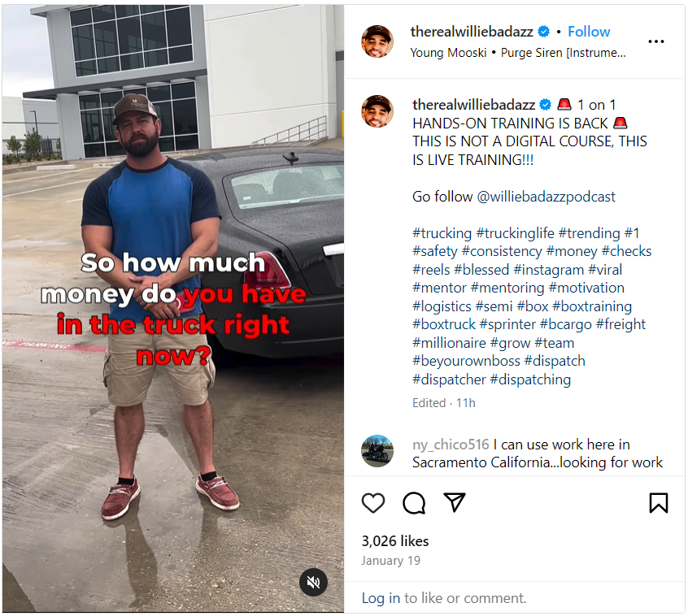The image size is (688, 616).
Task: Open more options three-dot menu
Action: click(x=656, y=41)
